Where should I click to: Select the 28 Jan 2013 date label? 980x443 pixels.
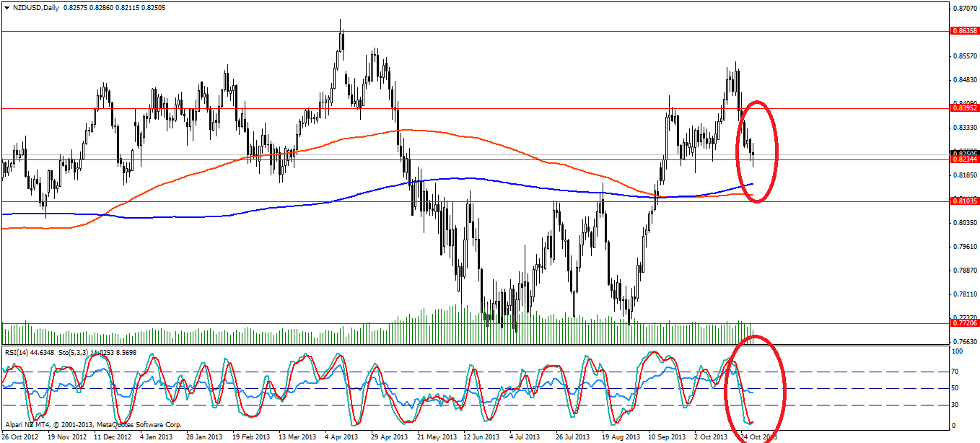click(x=204, y=437)
